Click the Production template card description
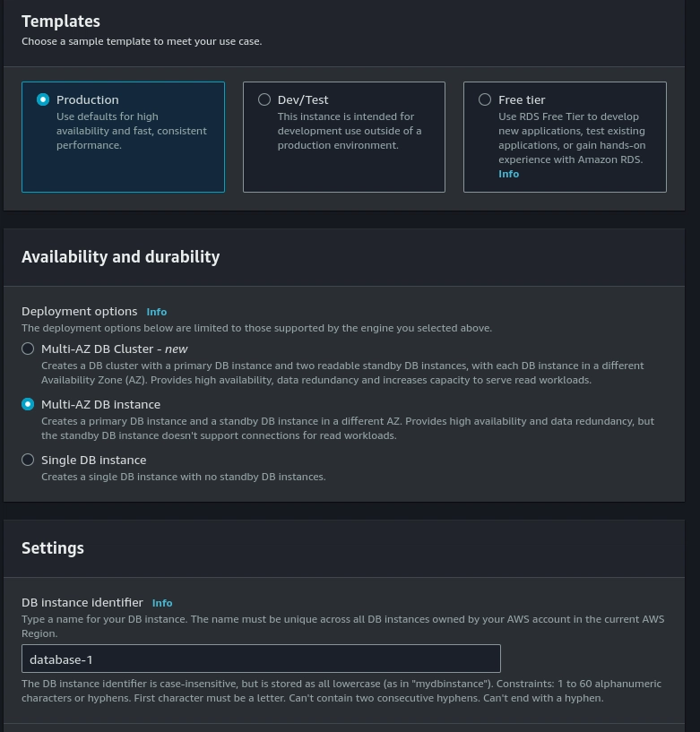Screen dimensions: 700x732 pos(132,131)
